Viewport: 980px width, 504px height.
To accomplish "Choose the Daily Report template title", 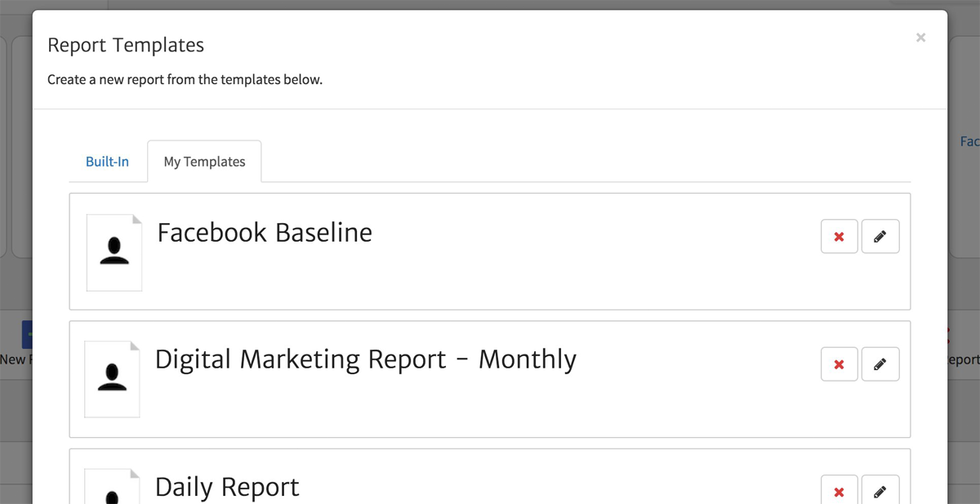I will point(227,487).
